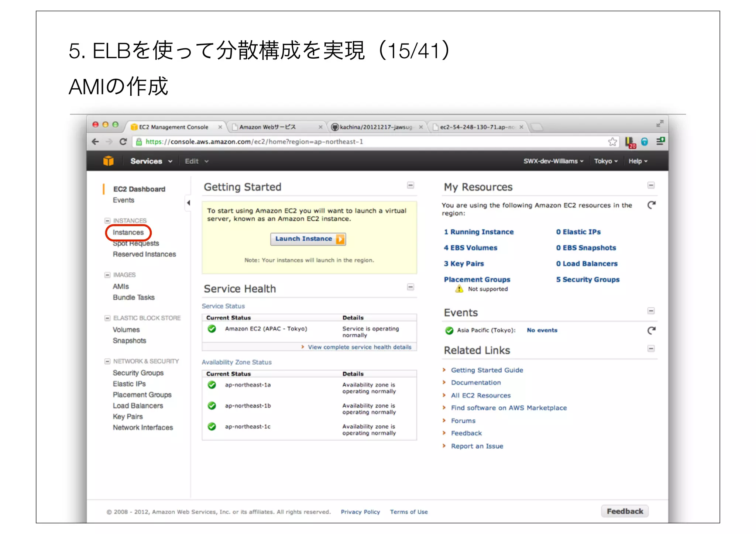
Task: Click the AWS orange cube logo
Action: coord(108,161)
